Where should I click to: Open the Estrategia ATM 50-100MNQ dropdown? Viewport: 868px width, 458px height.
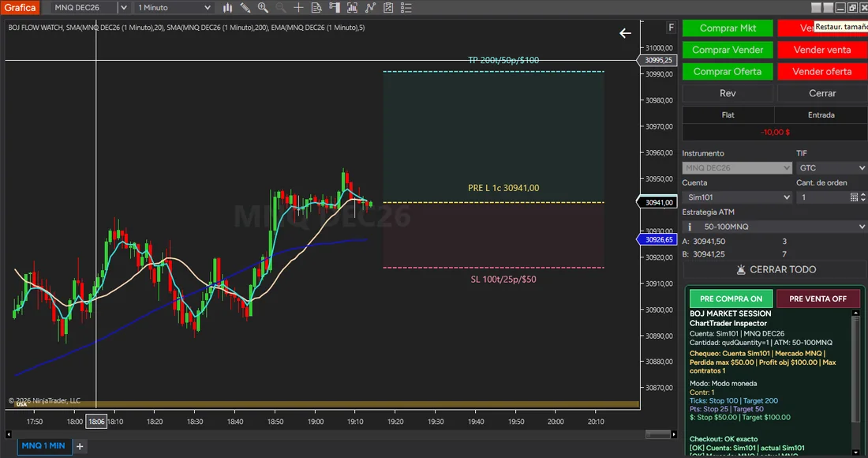(x=775, y=227)
